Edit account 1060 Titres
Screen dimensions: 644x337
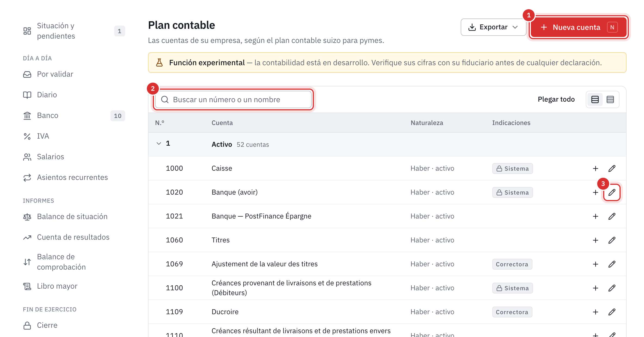[612, 240]
